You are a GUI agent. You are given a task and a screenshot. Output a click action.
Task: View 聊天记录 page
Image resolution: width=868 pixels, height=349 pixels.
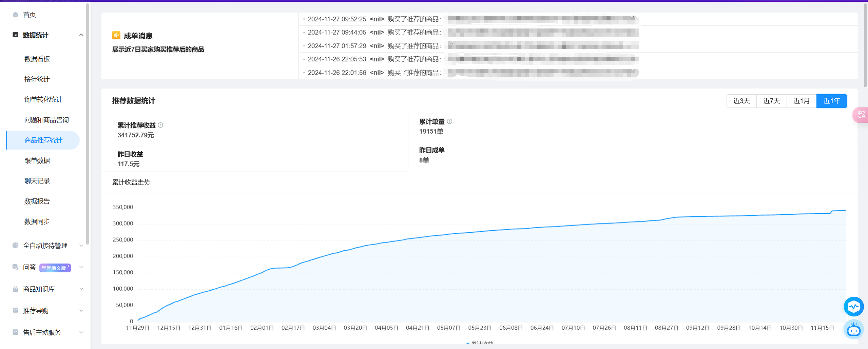pyautogui.click(x=37, y=181)
